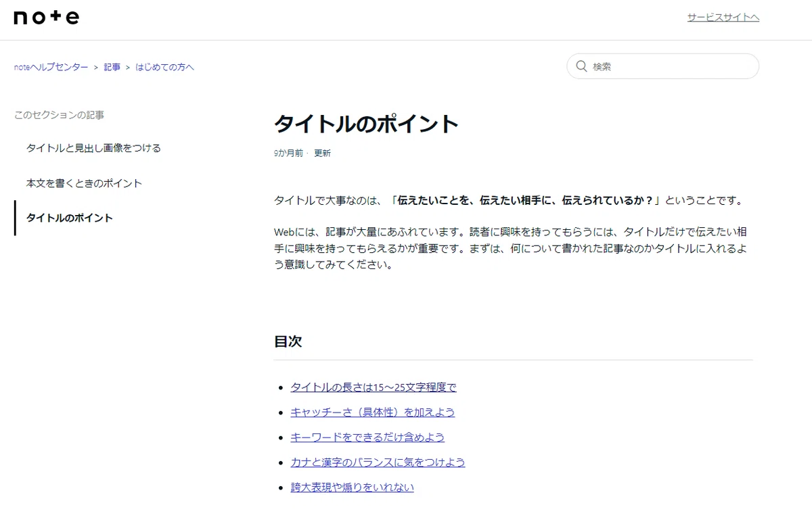
Task: Select sidebar item タイトルのポイント
Action: pyautogui.click(x=69, y=218)
